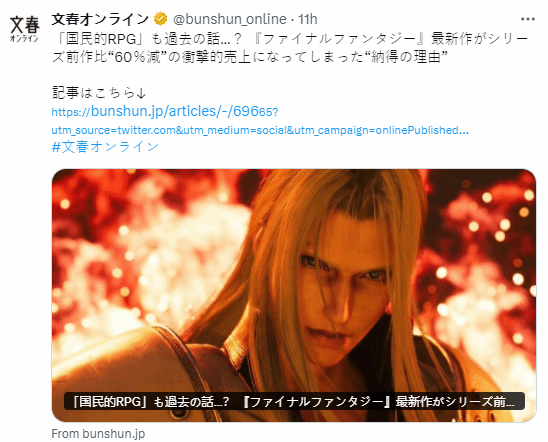Click the utm_source=twitter.com URL continuation line
This screenshot has width=548, height=442.
pyautogui.click(x=260, y=130)
